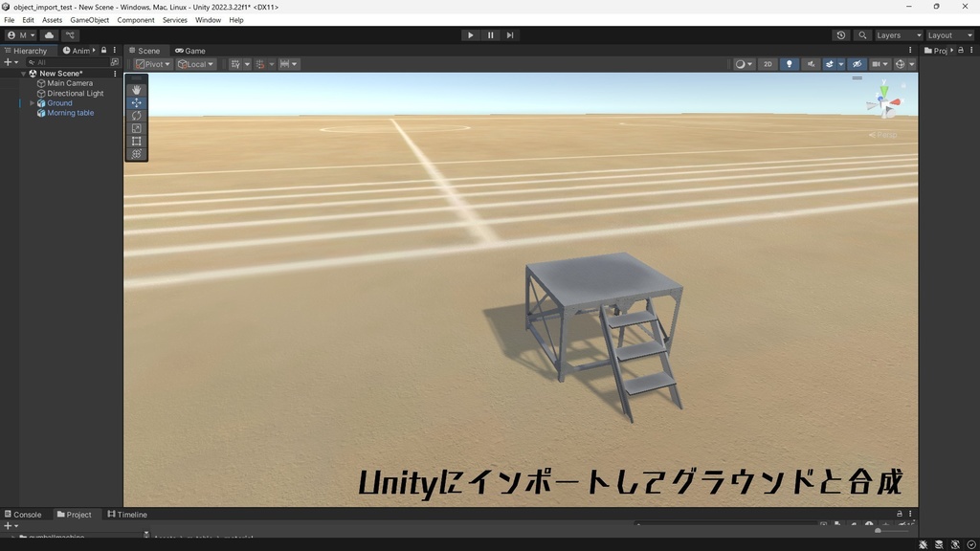The image size is (980, 551).
Task: Select Morning table in the Hierarchy
Action: point(70,112)
